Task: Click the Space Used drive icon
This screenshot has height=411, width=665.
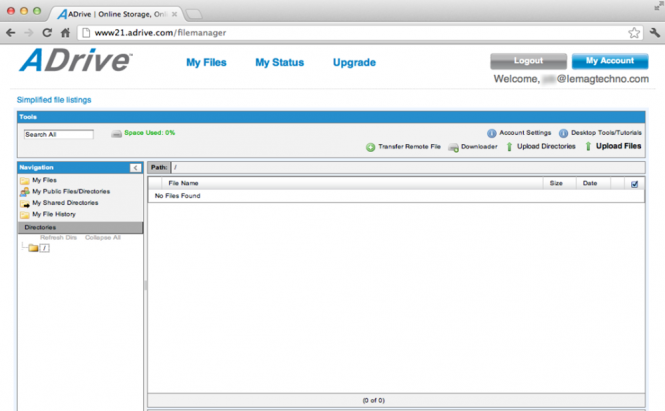Action: click(x=116, y=134)
